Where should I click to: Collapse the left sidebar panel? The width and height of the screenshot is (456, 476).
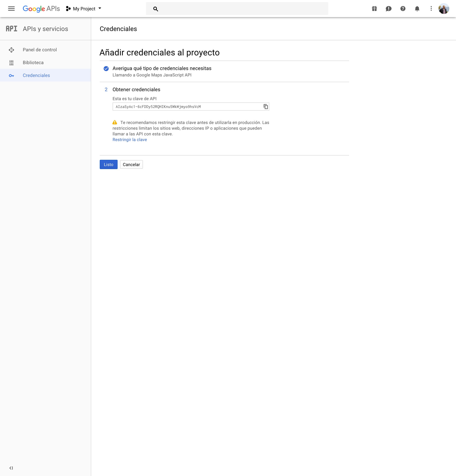[11, 468]
